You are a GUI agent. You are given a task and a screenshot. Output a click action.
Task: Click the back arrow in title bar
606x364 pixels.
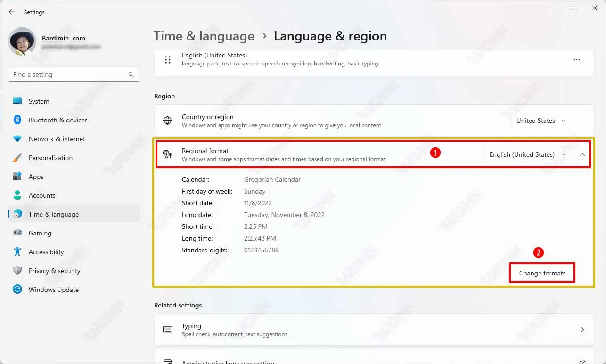coord(12,12)
